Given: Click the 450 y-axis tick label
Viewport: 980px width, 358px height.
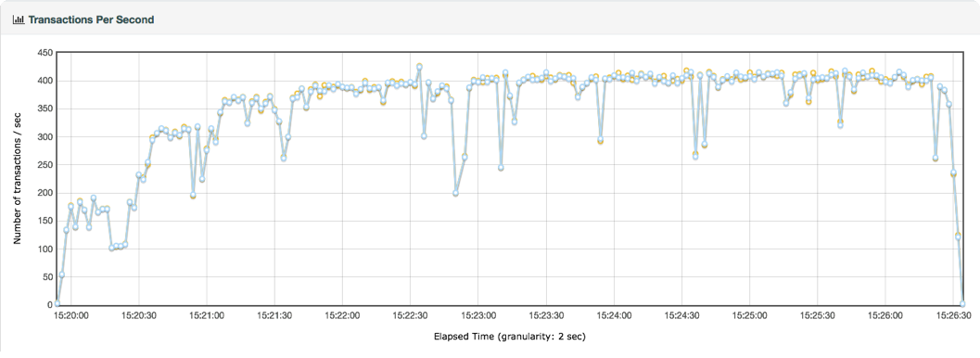Looking at the screenshot, I should [x=45, y=53].
